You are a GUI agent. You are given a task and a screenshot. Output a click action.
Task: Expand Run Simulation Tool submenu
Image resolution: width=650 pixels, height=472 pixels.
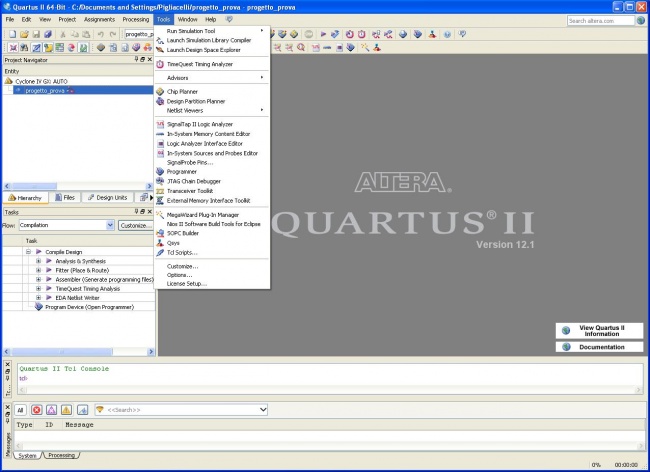point(212,31)
